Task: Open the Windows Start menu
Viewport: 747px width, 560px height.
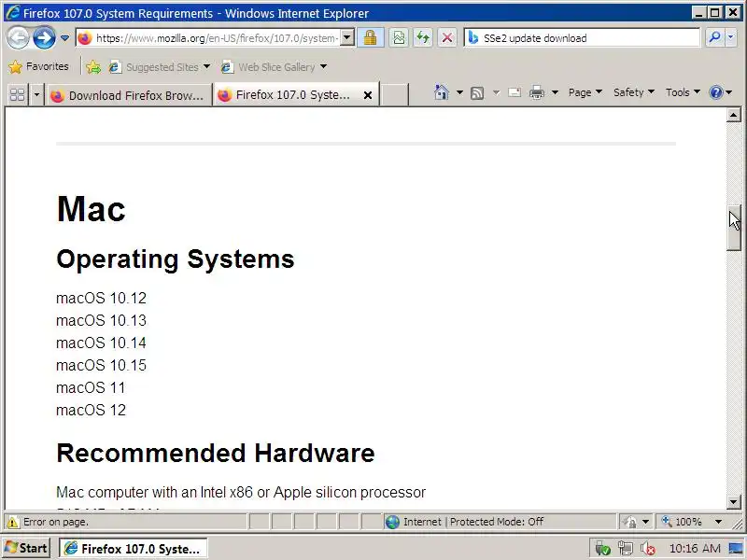Action: tap(27, 549)
